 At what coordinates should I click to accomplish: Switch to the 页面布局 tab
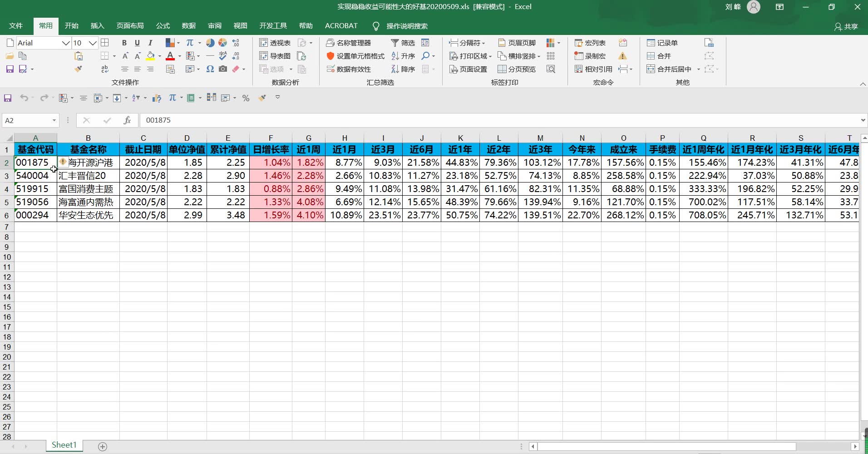click(x=130, y=26)
